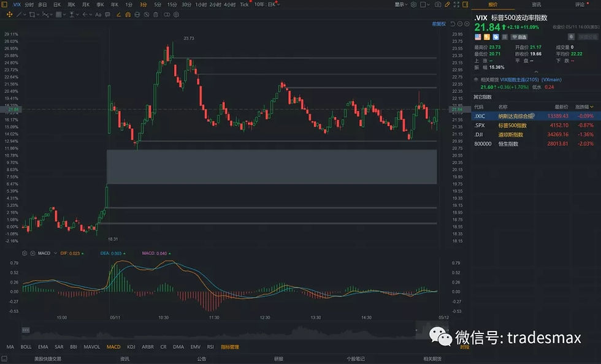This screenshot has height=364, width=601.
Task: Click the alert bell icon
Action: pyautogui.click(x=571, y=37)
